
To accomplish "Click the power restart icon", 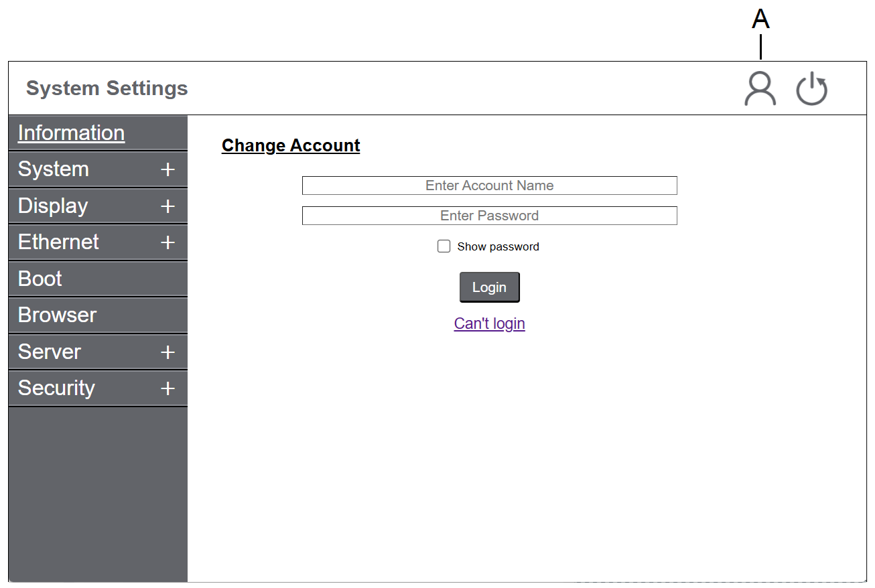I will [x=811, y=89].
